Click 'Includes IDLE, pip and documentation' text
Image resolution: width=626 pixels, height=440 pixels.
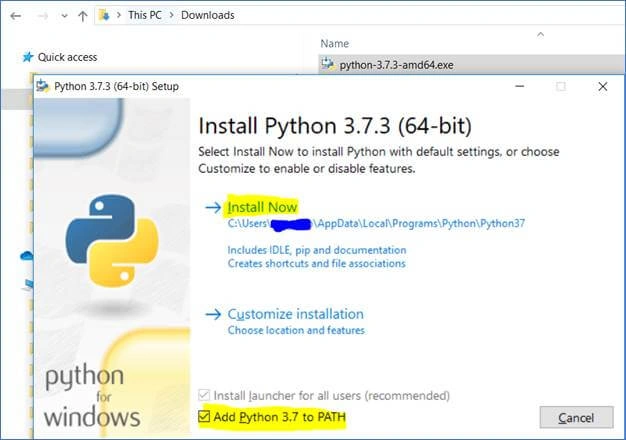pos(317,250)
